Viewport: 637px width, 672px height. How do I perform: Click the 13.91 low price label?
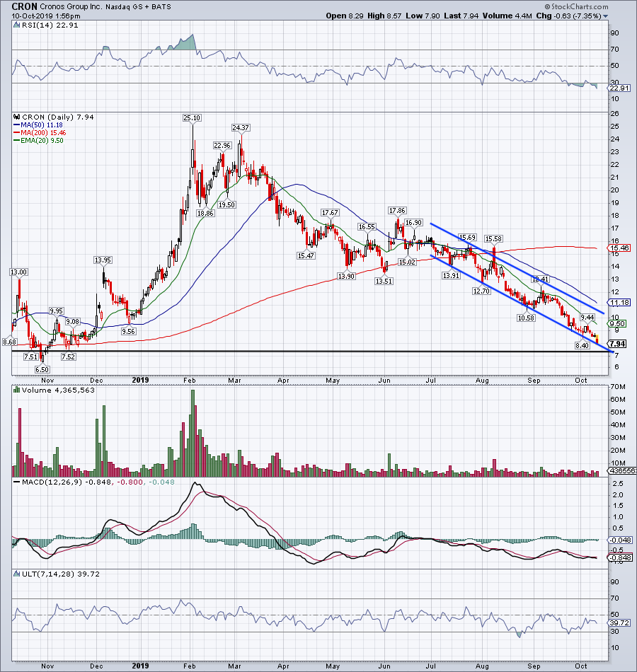(452, 276)
